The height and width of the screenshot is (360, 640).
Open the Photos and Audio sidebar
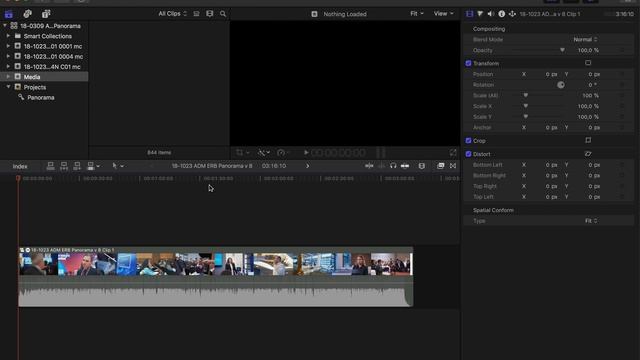point(27,14)
